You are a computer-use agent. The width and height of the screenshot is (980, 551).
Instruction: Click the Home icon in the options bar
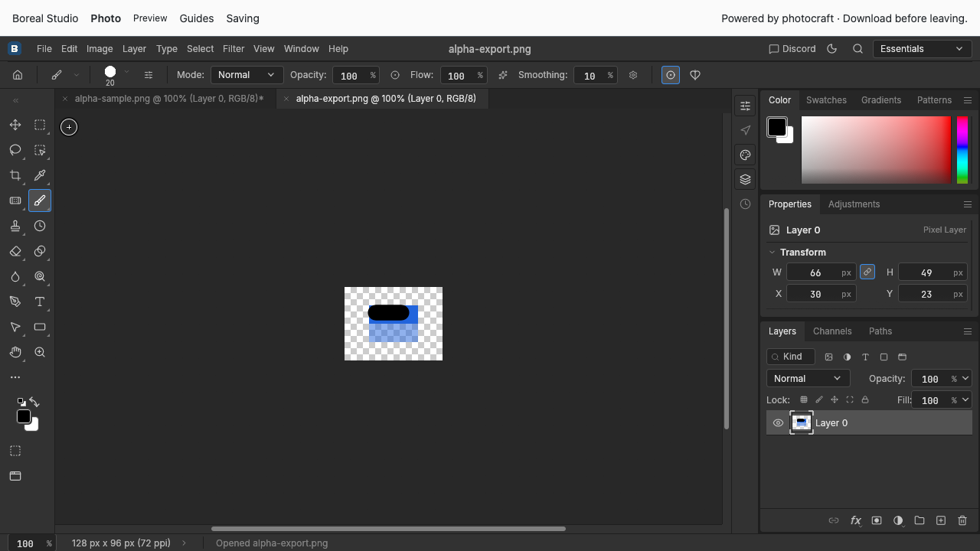(18, 75)
